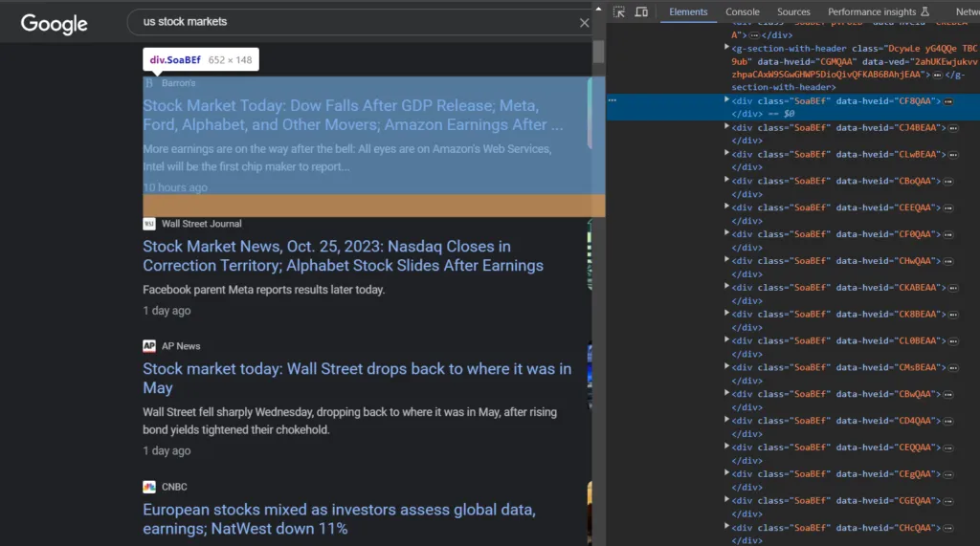This screenshot has width=980, height=546.
Task: Click the CNBC source logo icon
Action: point(149,487)
